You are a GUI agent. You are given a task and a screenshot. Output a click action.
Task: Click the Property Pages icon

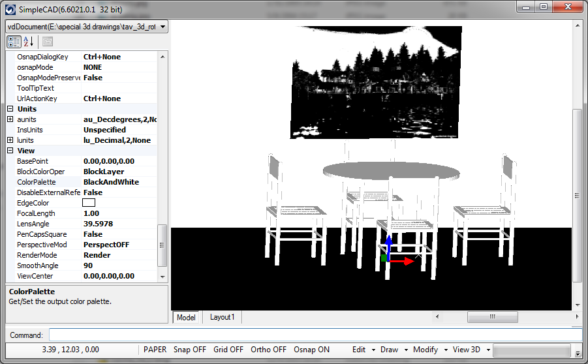(47, 42)
